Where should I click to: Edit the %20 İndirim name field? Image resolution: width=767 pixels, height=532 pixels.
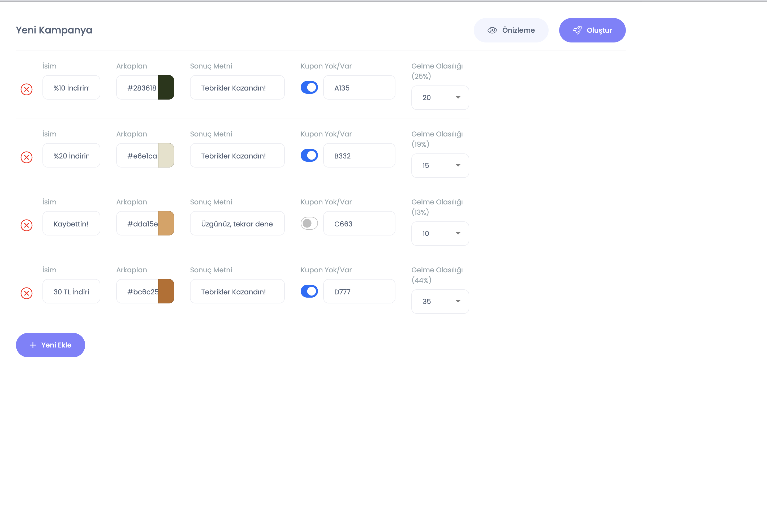point(71,156)
